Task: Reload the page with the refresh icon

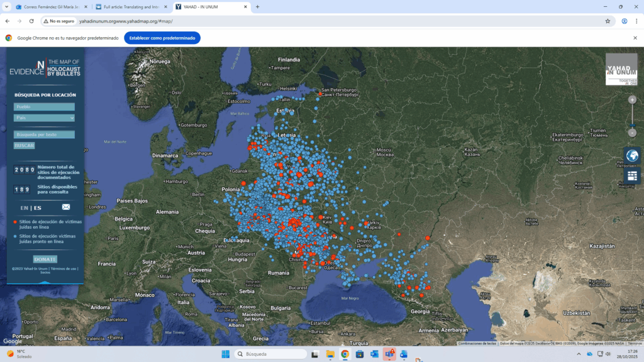Action: pos(31,21)
